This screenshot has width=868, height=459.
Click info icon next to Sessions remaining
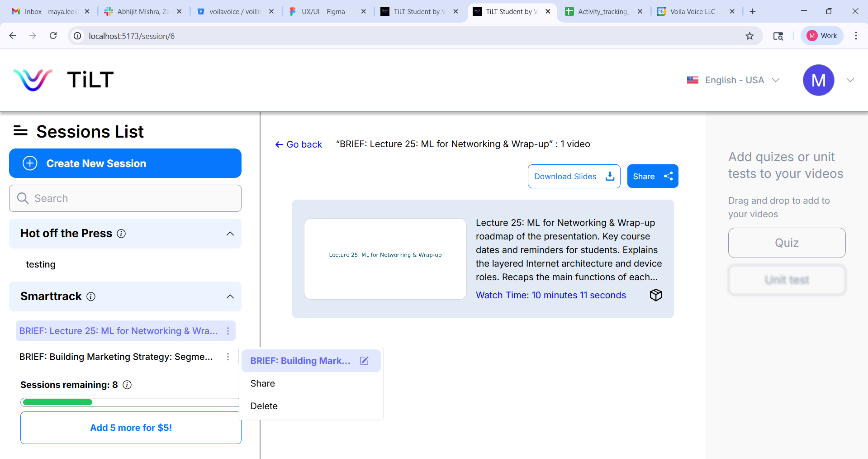[x=127, y=385]
